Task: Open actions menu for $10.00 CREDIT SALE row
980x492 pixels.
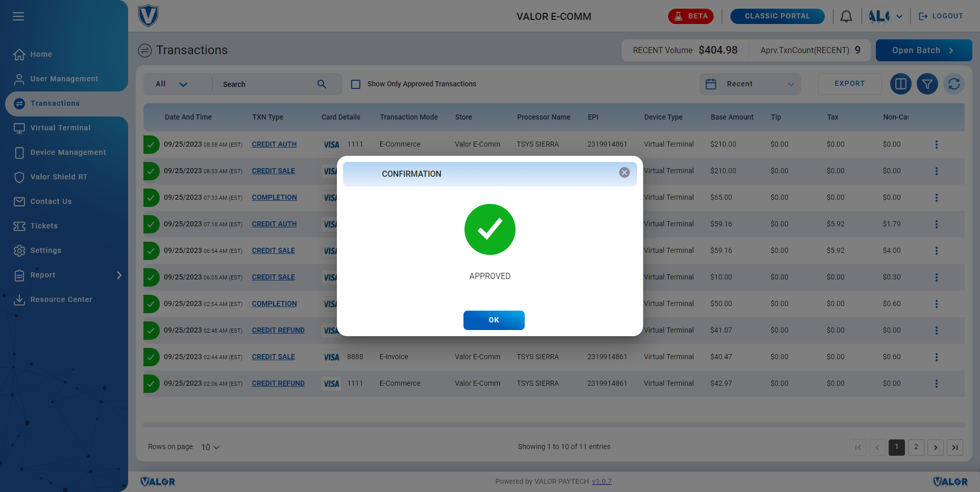Action: 937,277
